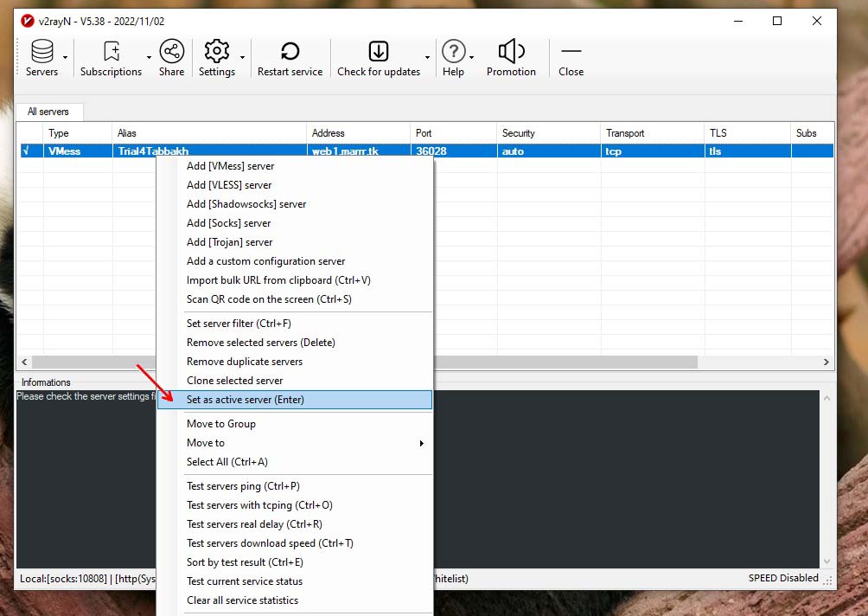The image size is (868, 616).
Task: Open Settings gear icon
Action: 216,52
